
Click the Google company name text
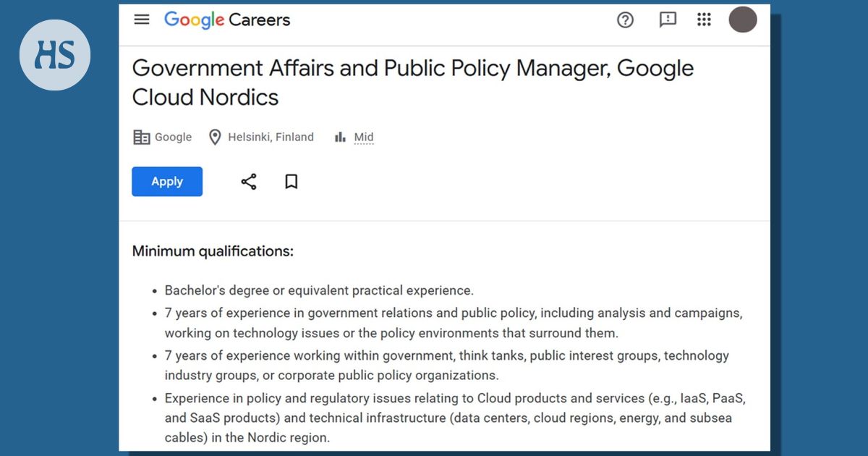pos(174,138)
